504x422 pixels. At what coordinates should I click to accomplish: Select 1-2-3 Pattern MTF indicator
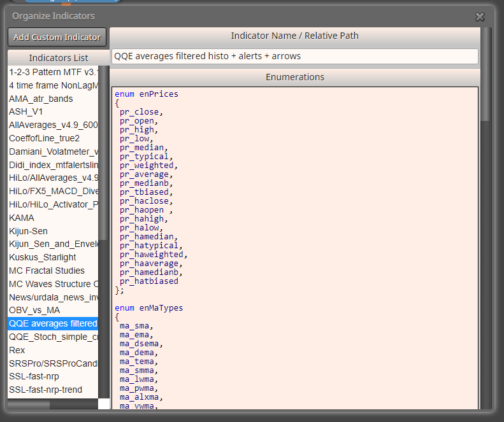pyautogui.click(x=53, y=72)
